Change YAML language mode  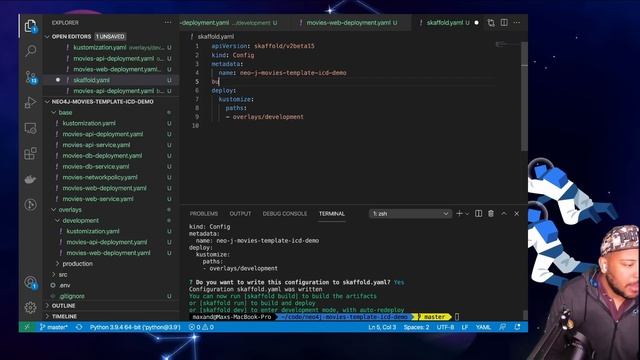(484, 327)
